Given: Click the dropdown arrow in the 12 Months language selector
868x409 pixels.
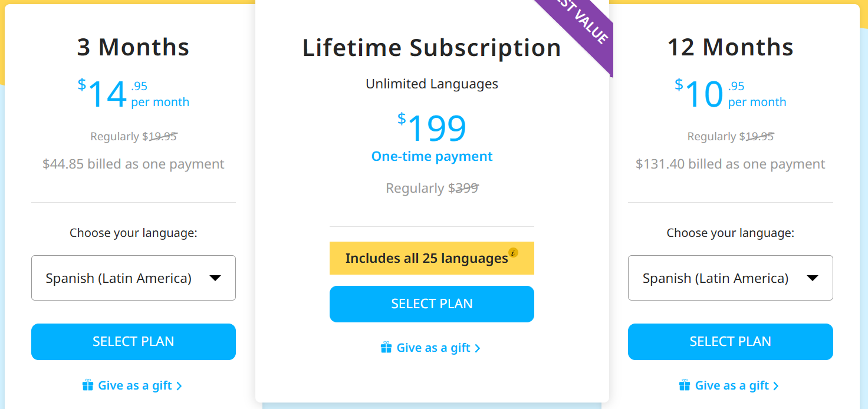Looking at the screenshot, I should coord(813,278).
